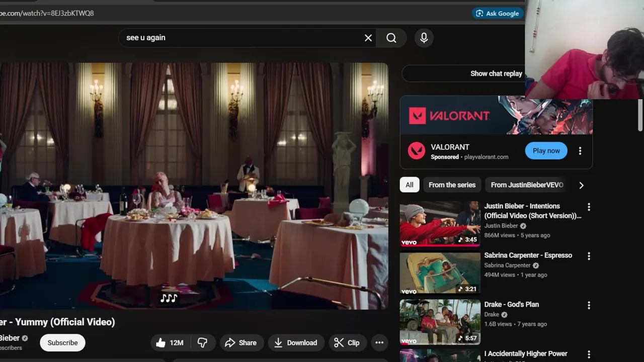Click the page URL in the address bar

tap(47, 13)
